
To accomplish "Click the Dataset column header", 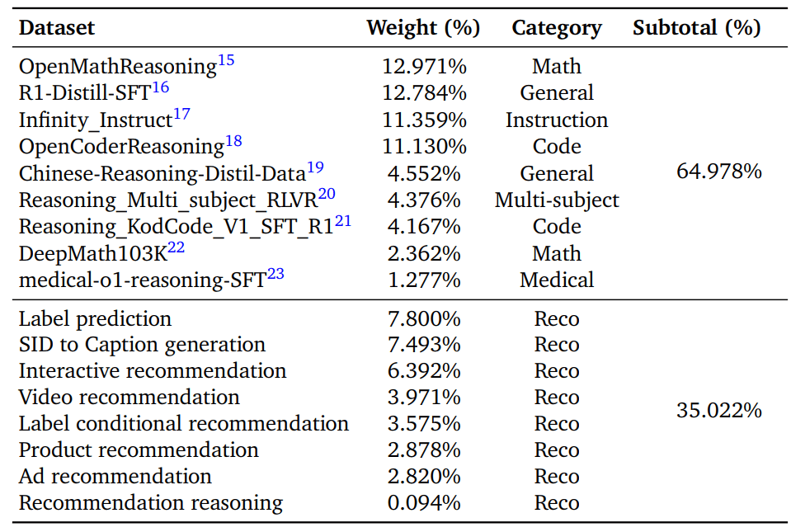I will (57, 28).
